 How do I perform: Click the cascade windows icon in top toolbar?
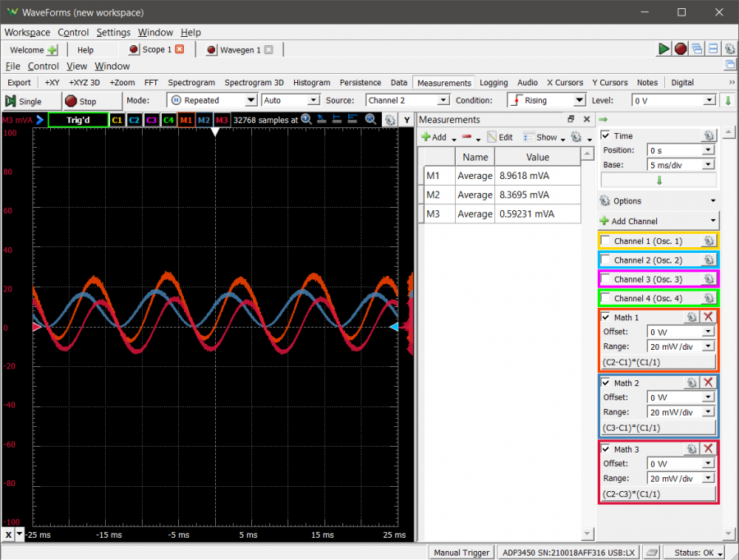coord(697,48)
